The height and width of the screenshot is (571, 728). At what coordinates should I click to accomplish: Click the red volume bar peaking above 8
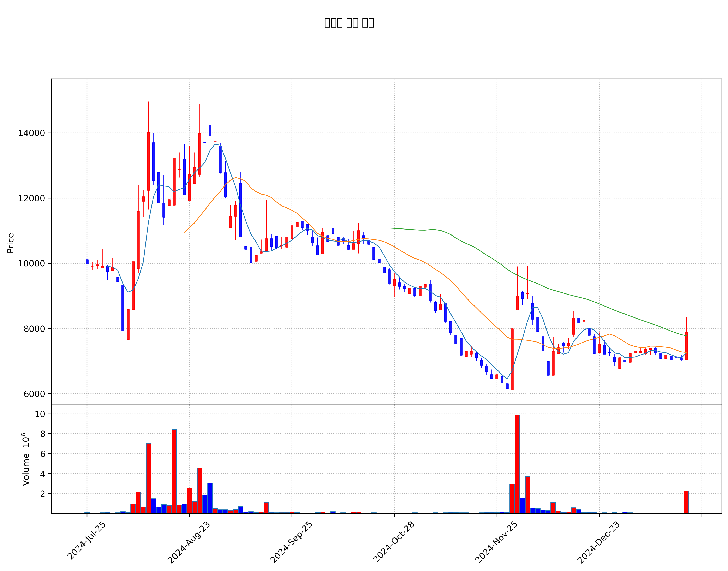[x=174, y=471]
